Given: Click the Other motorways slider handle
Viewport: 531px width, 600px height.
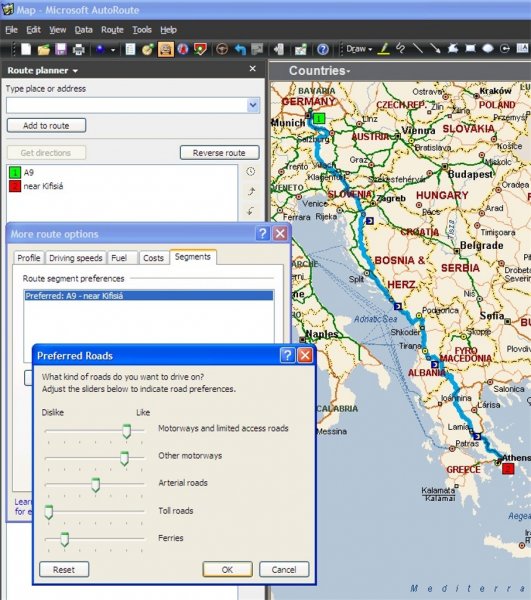Looking at the screenshot, I should (124, 458).
